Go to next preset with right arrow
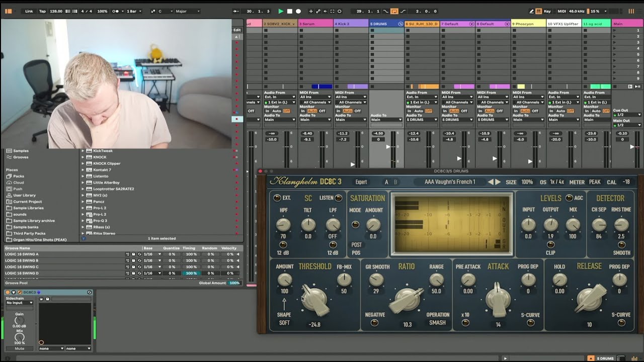Screen dimensions: 644x362 point(498,182)
